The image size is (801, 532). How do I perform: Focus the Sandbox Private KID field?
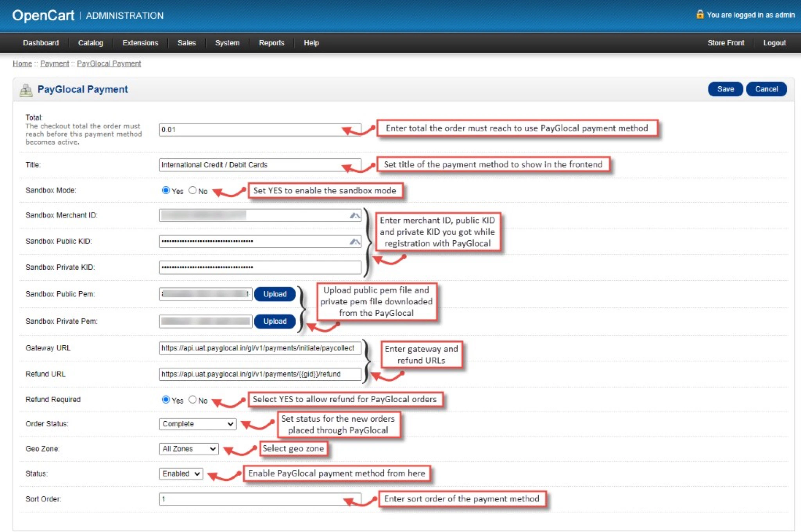point(260,268)
